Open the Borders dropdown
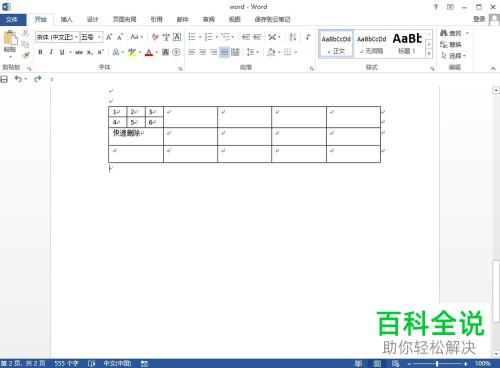The height and width of the screenshot is (368, 500). (295, 52)
